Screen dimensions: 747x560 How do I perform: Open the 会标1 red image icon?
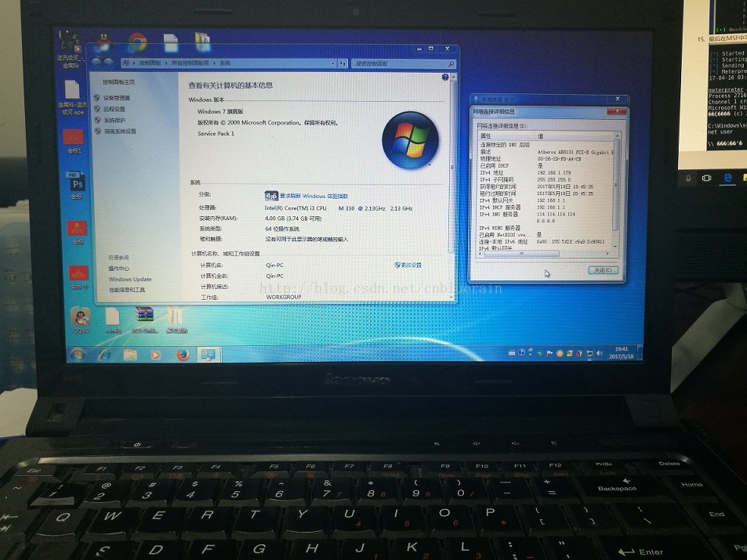[x=74, y=137]
